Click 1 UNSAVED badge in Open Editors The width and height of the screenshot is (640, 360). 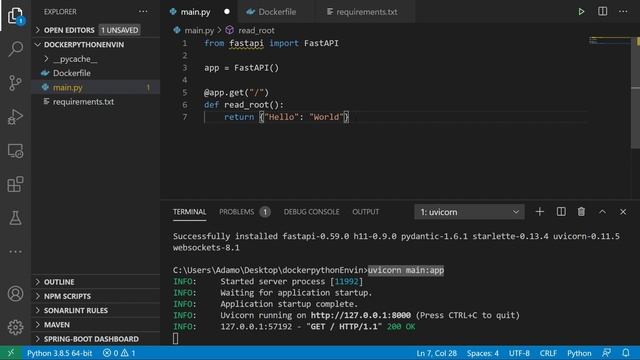pos(120,30)
